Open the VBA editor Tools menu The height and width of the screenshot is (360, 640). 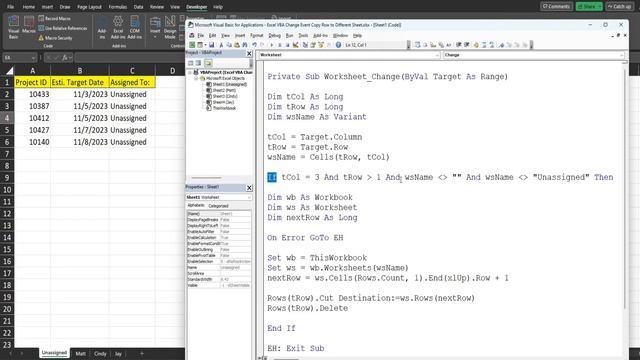pos(303,36)
